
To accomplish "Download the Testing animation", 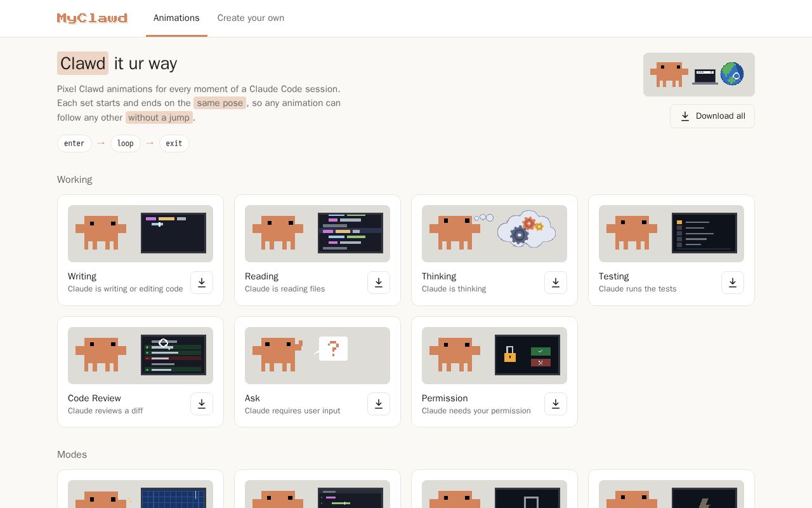I will point(733,283).
